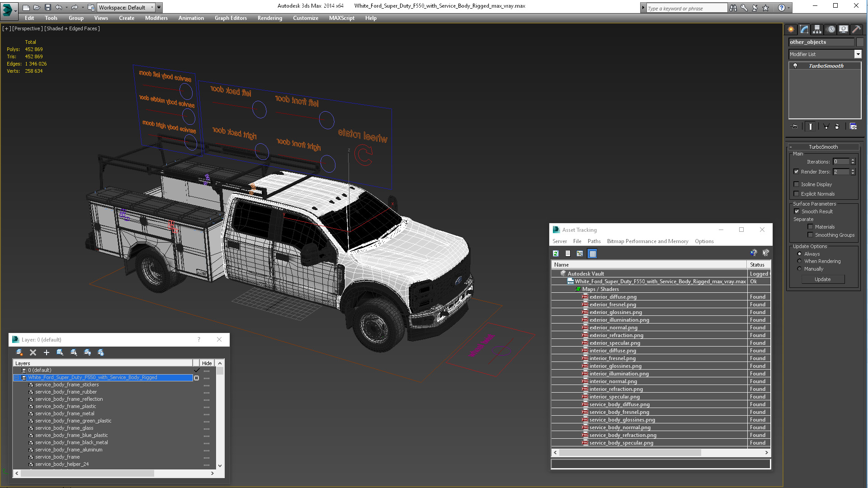The image size is (868, 488).
Task: Add selected objects to layer plus icon
Action: (x=46, y=352)
